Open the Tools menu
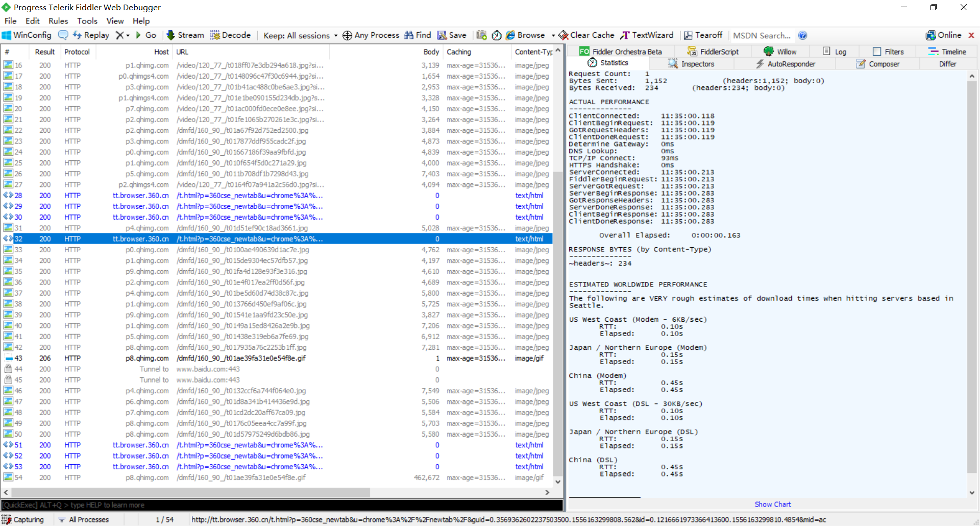 click(87, 21)
